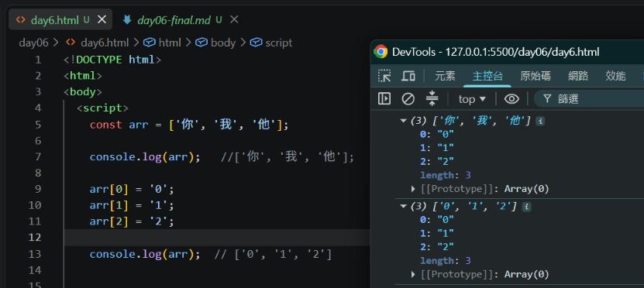This screenshot has width=644, height=288.
Task: Collapse the second logged array ['0', '1', '2']
Action: pos(403,206)
